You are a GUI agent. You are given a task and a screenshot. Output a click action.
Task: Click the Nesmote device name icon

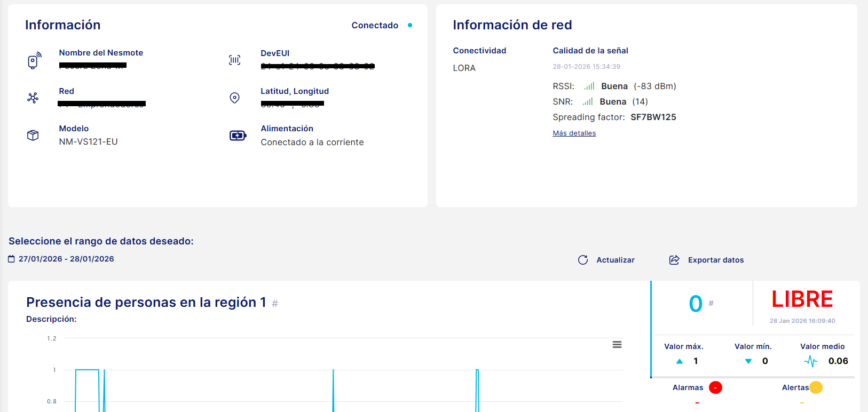(34, 61)
